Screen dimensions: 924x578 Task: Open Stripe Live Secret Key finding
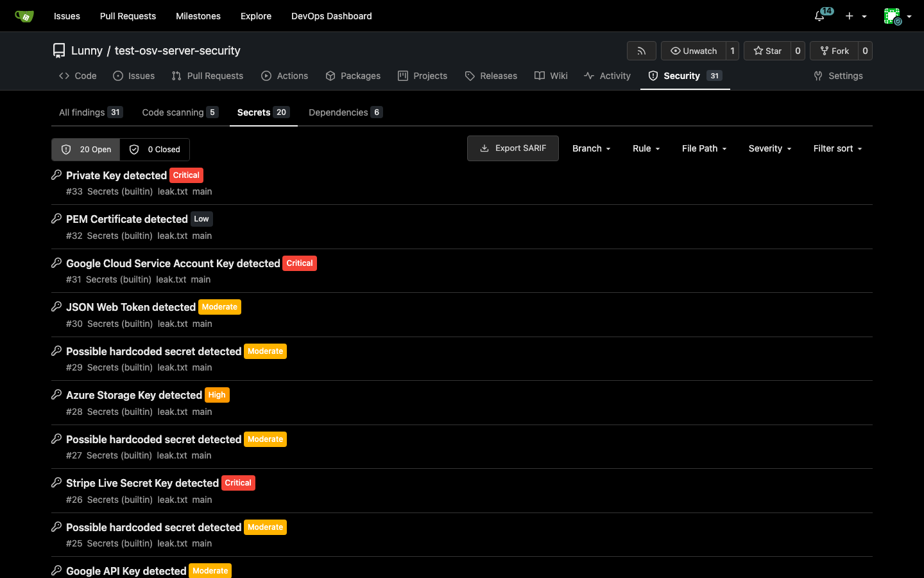(x=142, y=483)
